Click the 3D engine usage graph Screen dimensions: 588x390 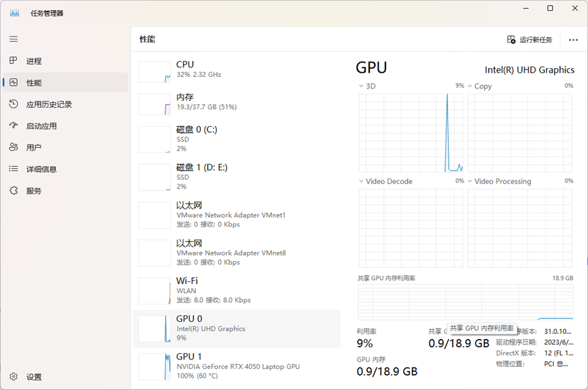[411, 133]
